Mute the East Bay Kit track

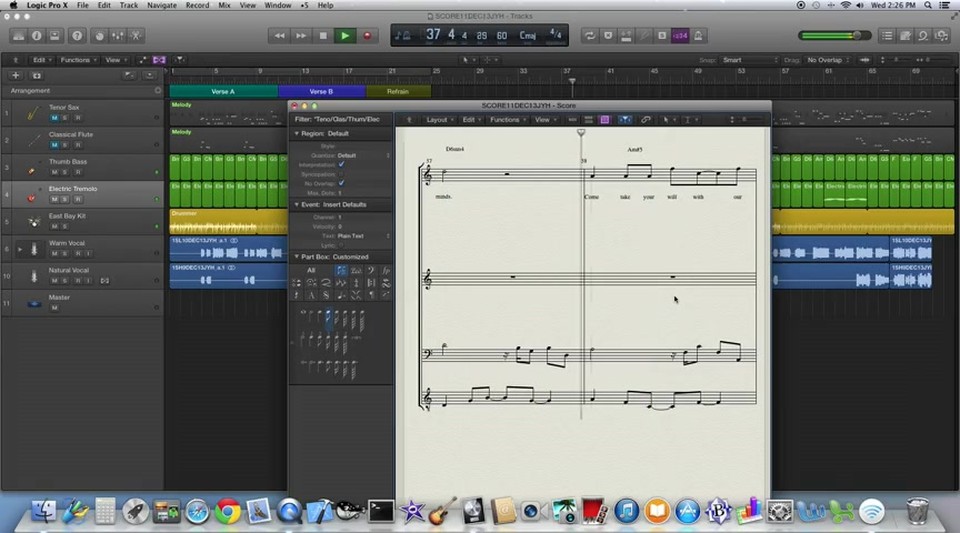54,226
